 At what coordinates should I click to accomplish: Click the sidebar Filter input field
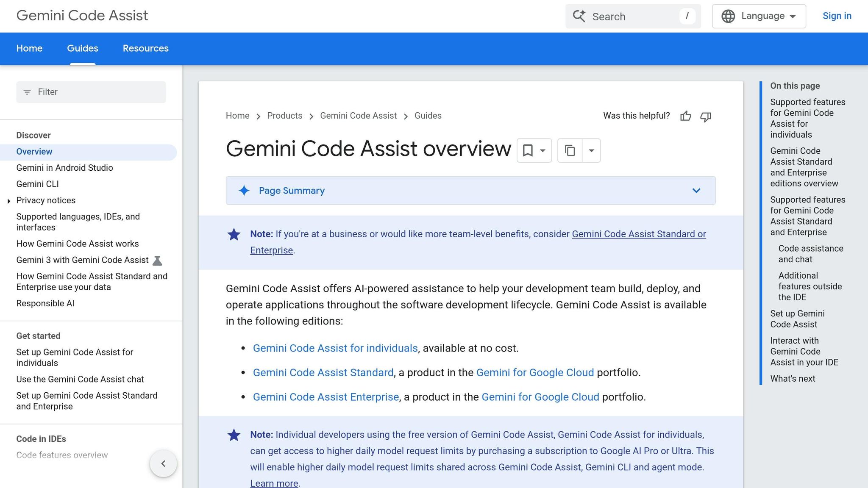(91, 92)
